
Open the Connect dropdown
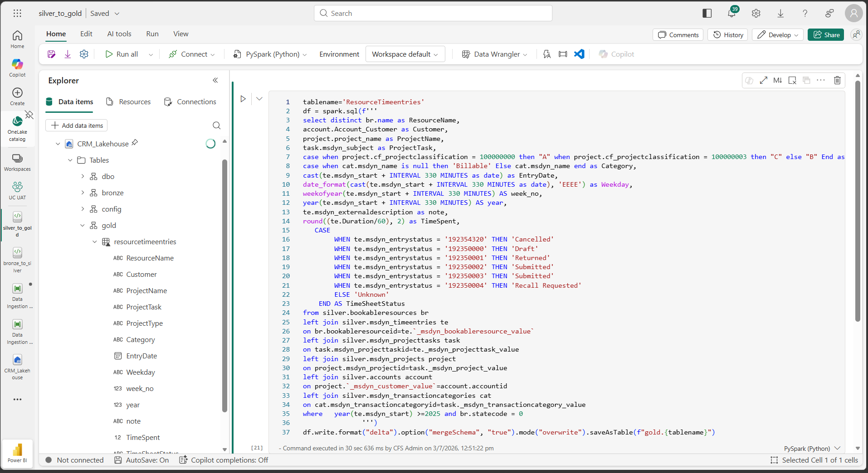(x=192, y=54)
